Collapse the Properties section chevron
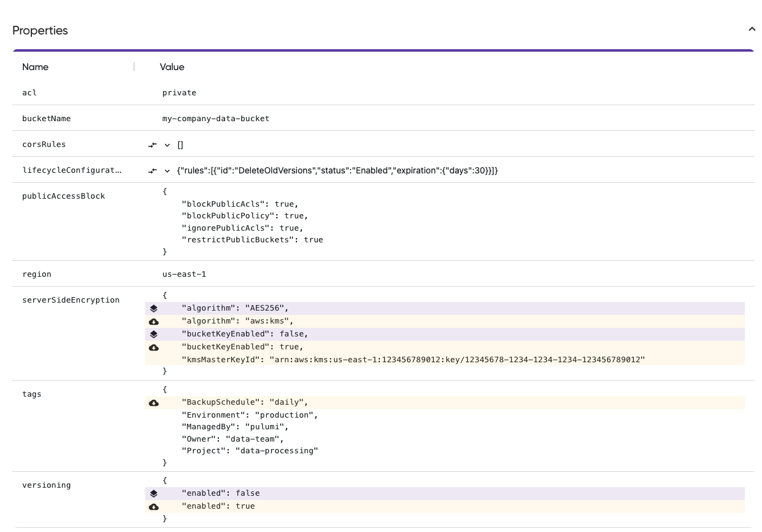This screenshot has width=762, height=532. 752,30
